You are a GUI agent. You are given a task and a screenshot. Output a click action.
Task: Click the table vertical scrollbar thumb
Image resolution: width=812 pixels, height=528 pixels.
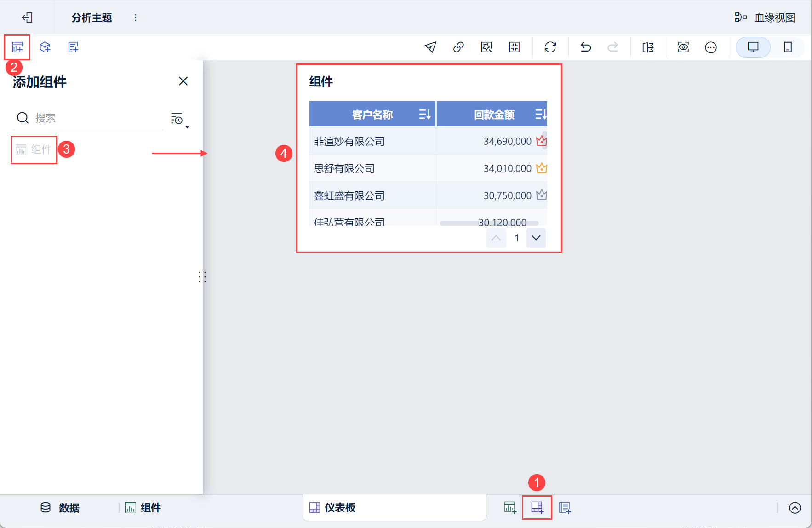pos(545,140)
